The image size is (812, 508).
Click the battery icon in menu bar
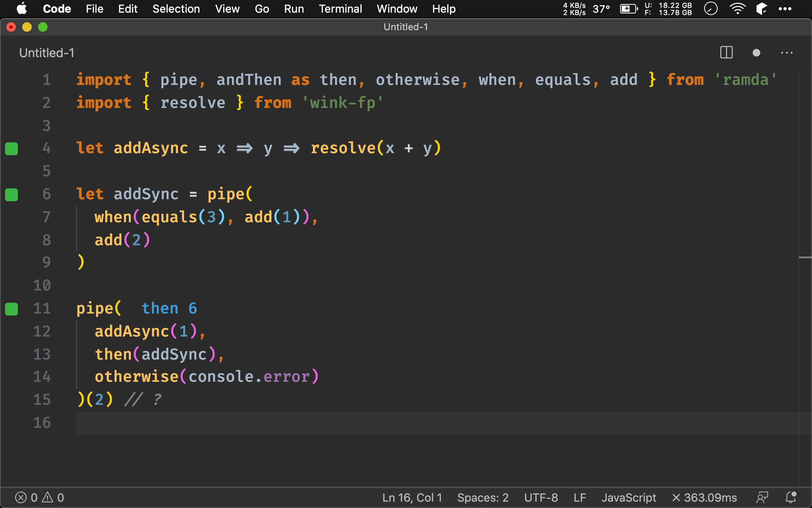click(629, 9)
